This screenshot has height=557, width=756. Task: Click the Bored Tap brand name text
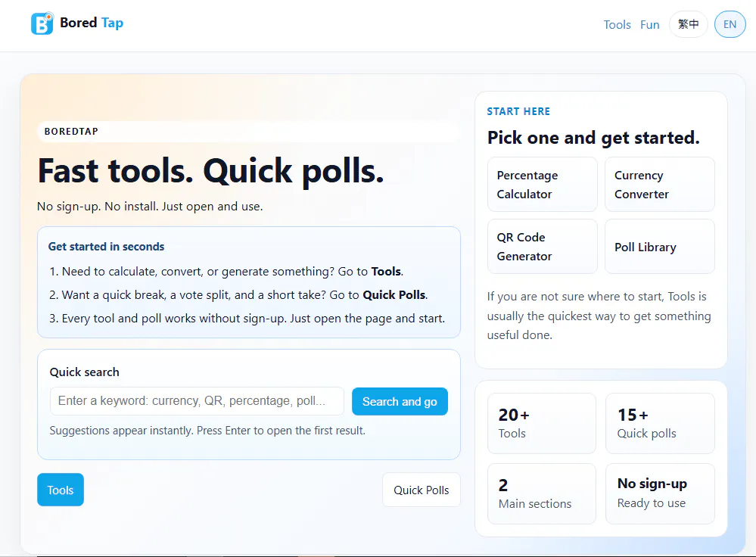point(92,23)
